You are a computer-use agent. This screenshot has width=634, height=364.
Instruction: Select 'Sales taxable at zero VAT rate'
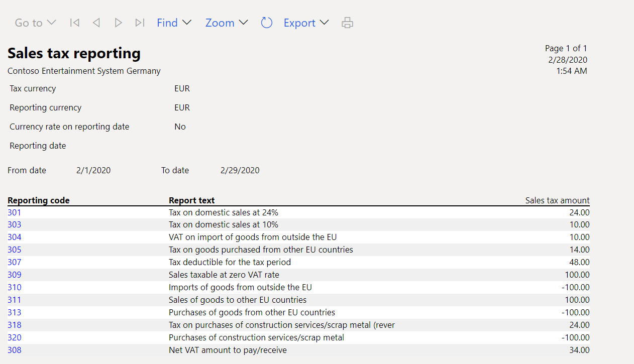click(224, 275)
